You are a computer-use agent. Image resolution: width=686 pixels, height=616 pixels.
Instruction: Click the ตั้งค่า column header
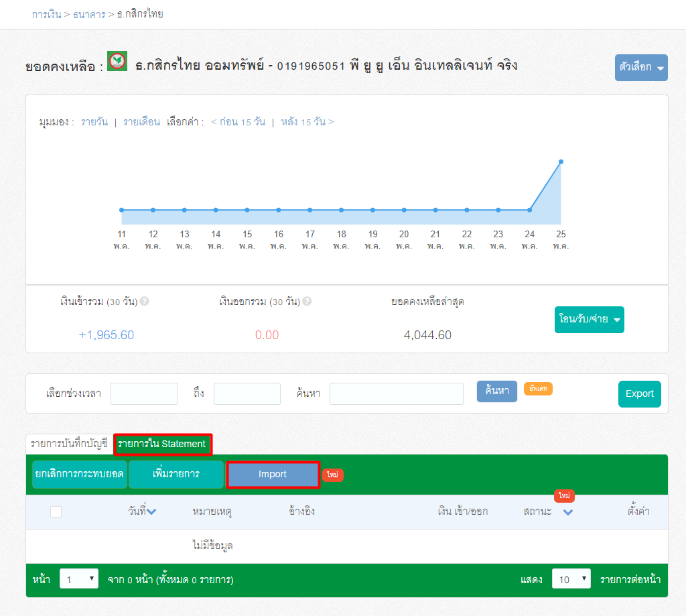click(x=638, y=511)
